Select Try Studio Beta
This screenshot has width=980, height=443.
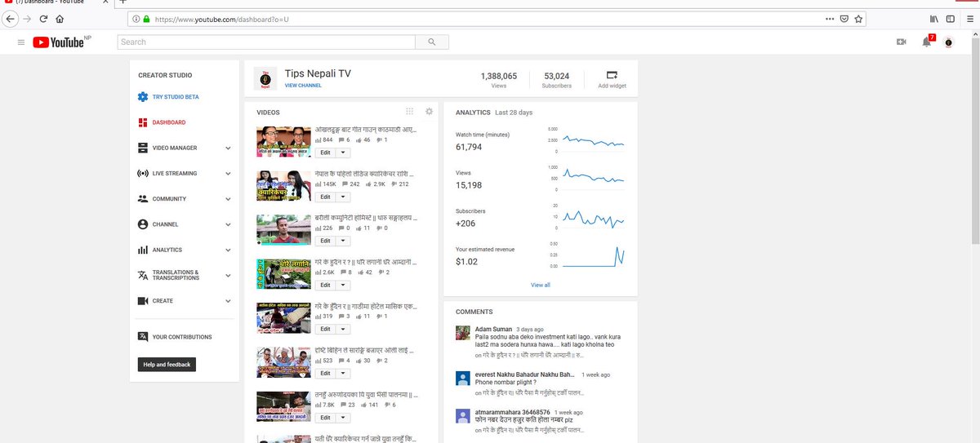pyautogui.click(x=175, y=97)
